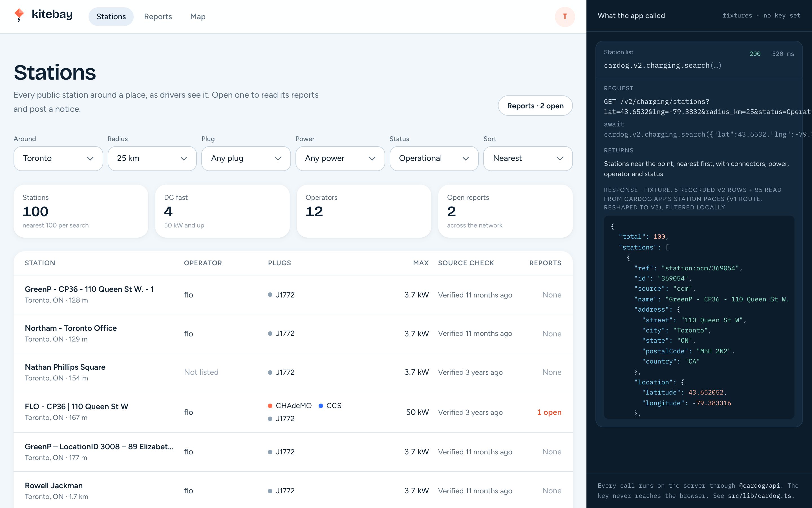
Task: Click the STATION column header
Action: tap(40, 263)
